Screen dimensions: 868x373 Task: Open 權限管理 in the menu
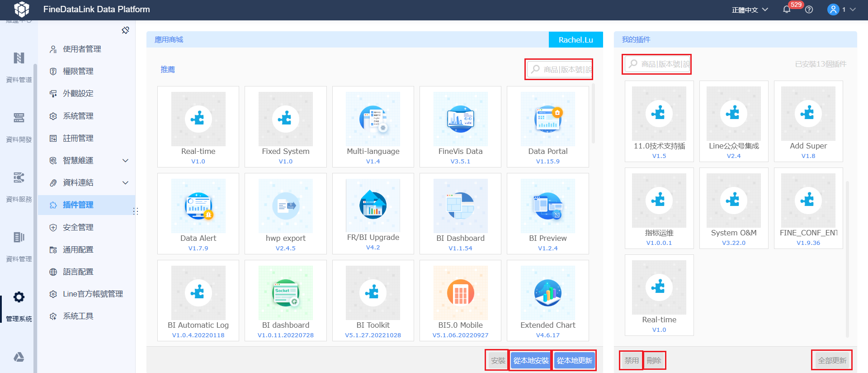86,71
